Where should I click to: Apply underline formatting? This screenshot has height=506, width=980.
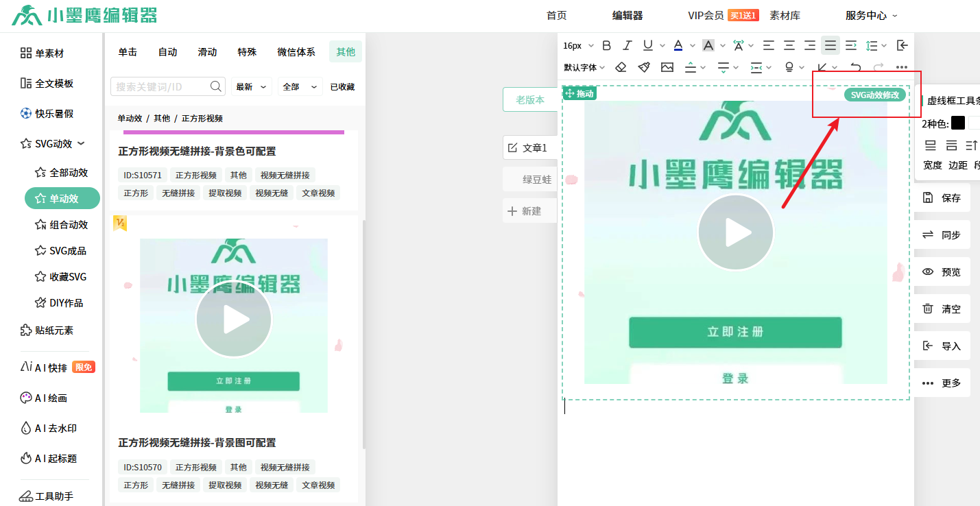(x=648, y=45)
